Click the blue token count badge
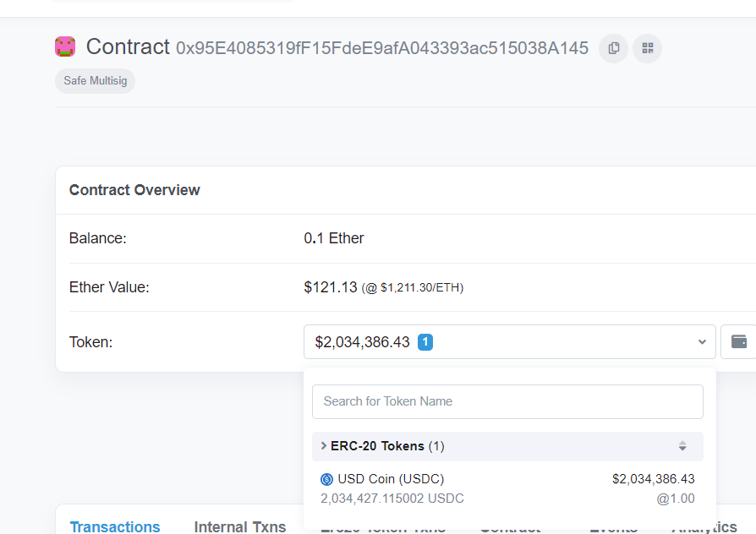This screenshot has width=756, height=534. pos(425,342)
